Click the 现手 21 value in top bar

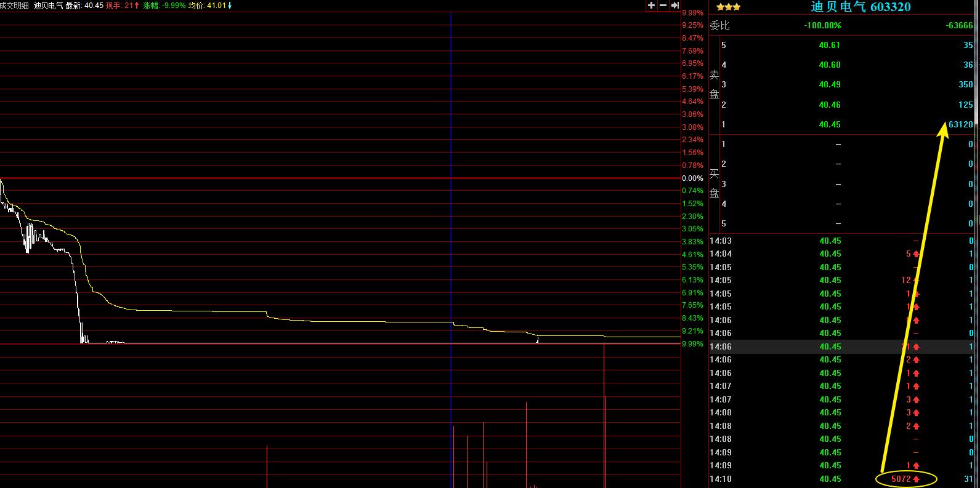tap(123, 6)
